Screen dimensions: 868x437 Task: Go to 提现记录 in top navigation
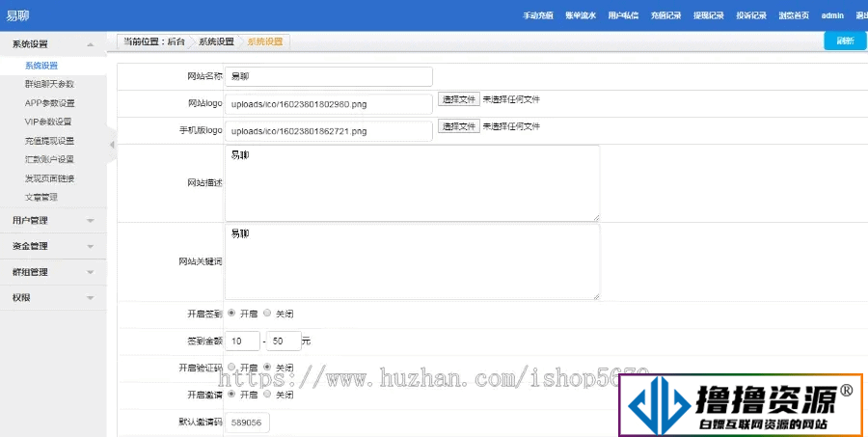[x=709, y=15]
